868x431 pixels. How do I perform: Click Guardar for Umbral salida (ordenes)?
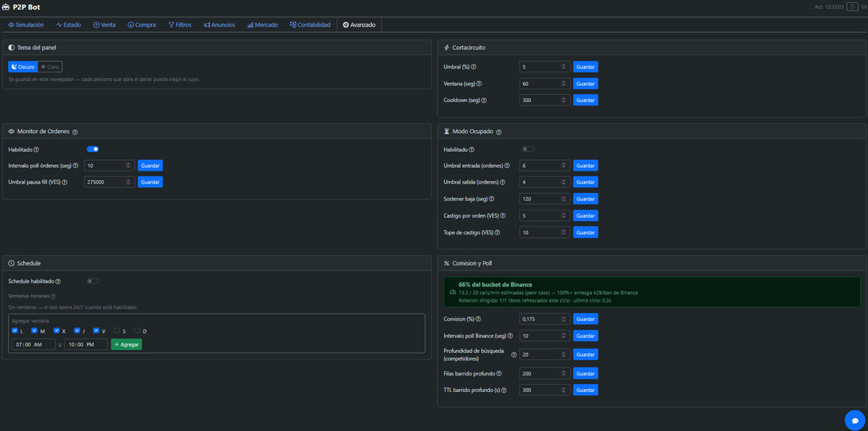point(586,182)
